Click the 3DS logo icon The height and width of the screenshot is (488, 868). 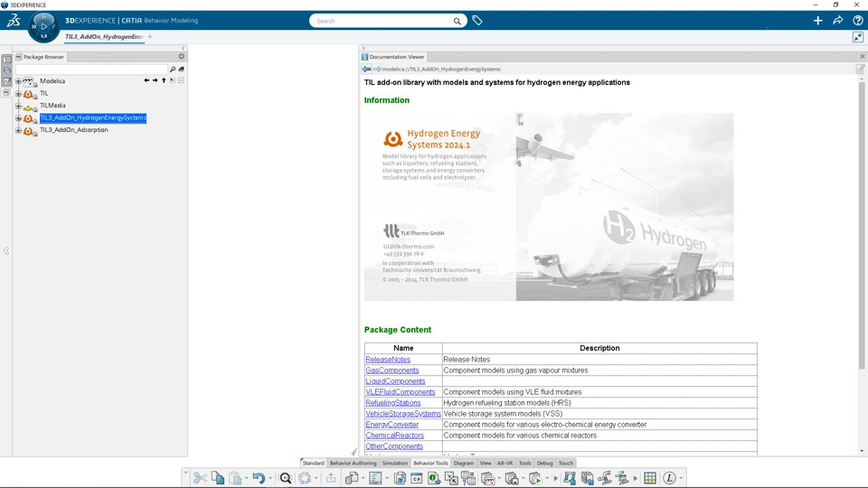tap(14, 21)
